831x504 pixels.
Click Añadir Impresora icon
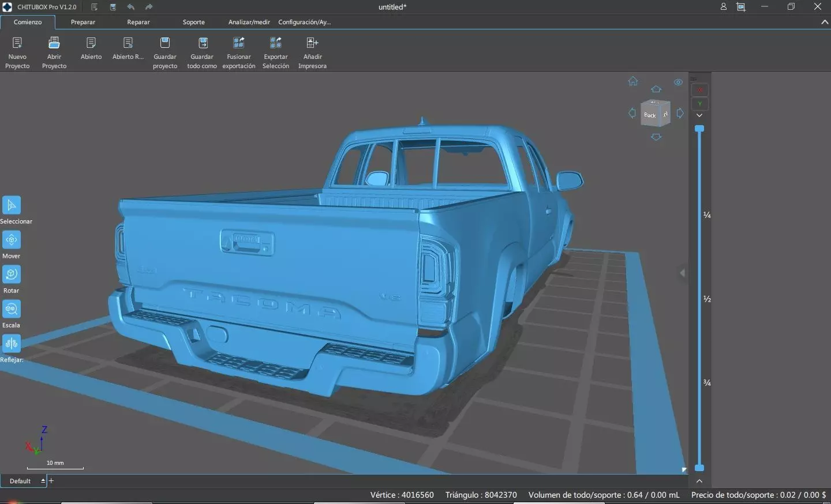point(312,43)
